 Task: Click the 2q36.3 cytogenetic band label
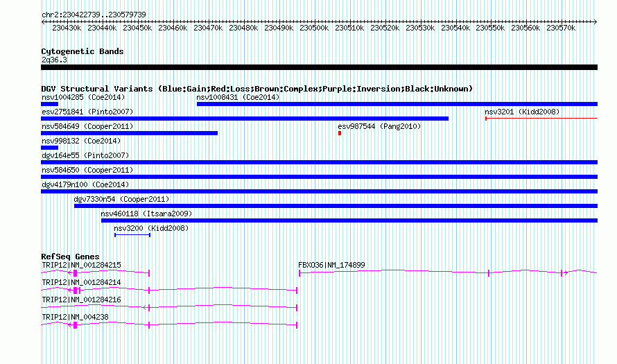[54, 60]
